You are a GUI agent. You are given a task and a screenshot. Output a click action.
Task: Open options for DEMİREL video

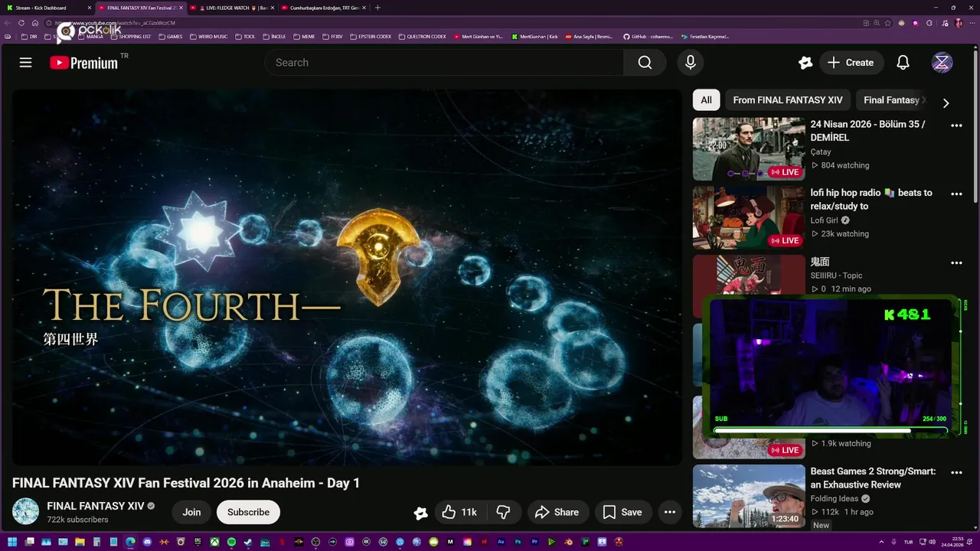(956, 126)
